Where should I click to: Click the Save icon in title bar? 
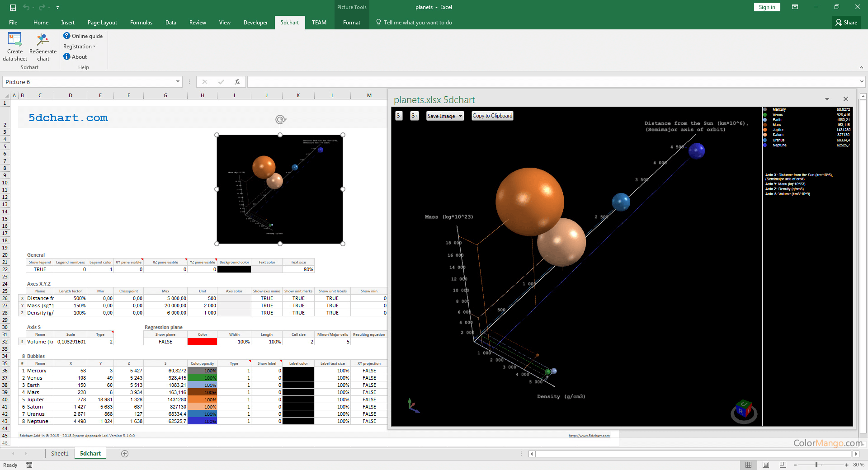[x=13, y=7]
